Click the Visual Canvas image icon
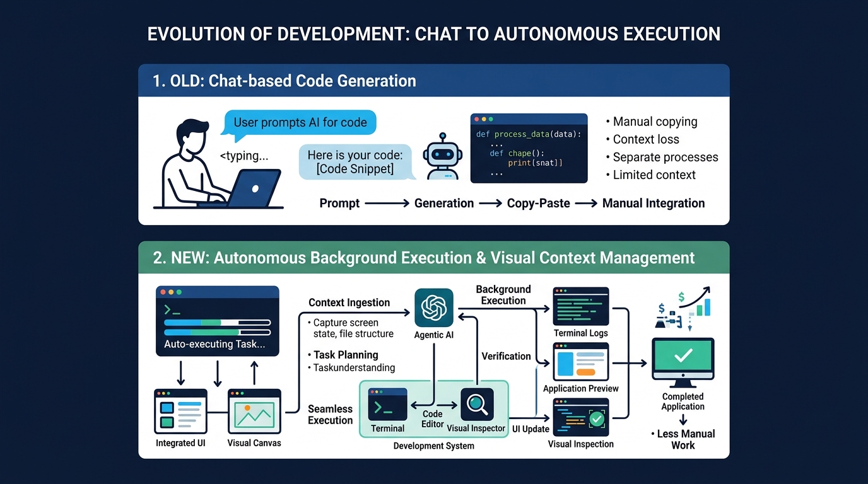The height and width of the screenshot is (484, 868). click(x=254, y=412)
